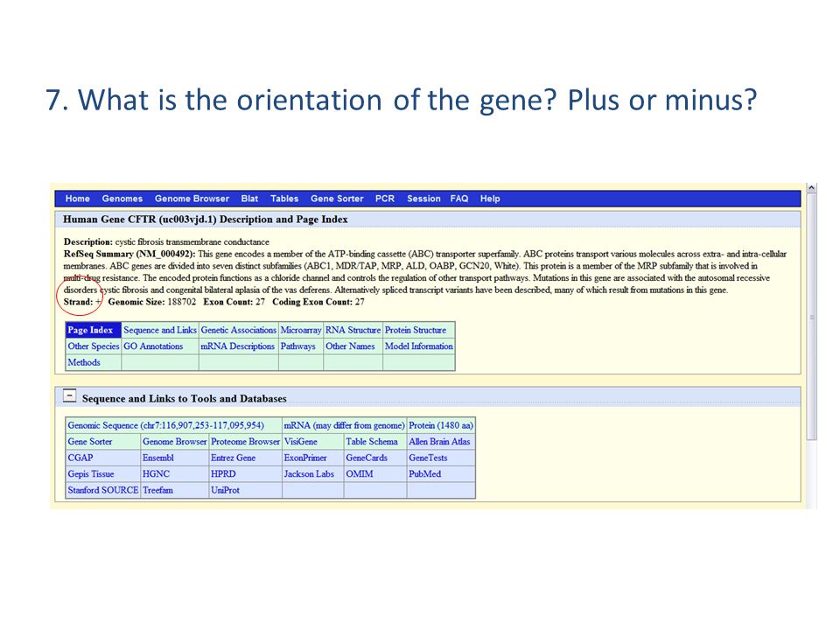Viewport: 840px width, 630px height.
Task: Collapse the Sequence and Links section
Action: [70, 395]
